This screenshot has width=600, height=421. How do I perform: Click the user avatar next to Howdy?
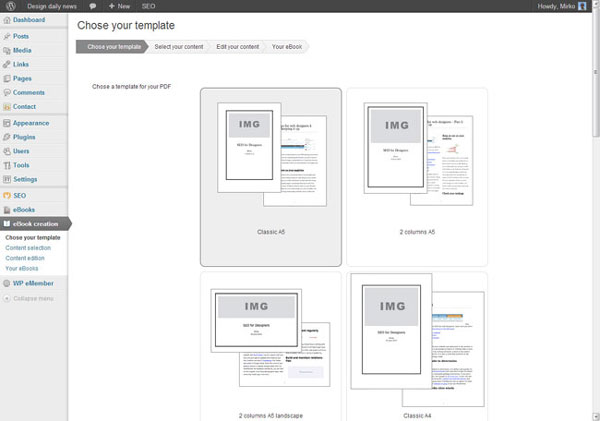click(x=582, y=6)
